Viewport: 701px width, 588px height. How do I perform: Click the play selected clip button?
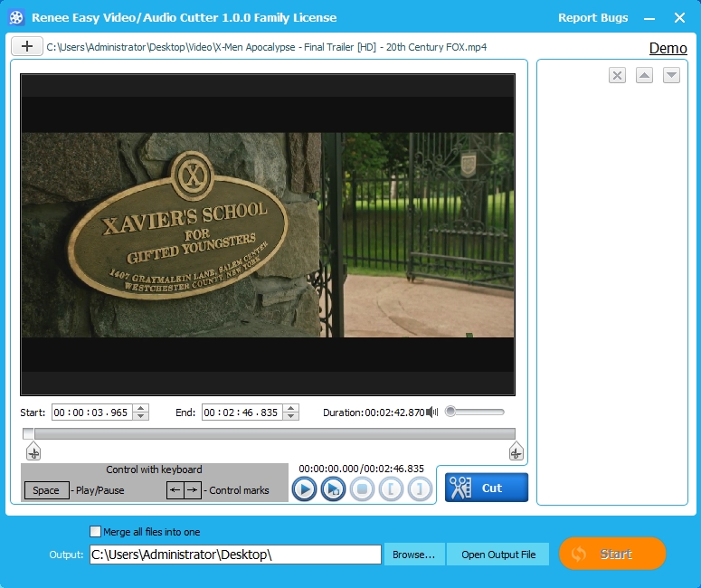(x=333, y=489)
